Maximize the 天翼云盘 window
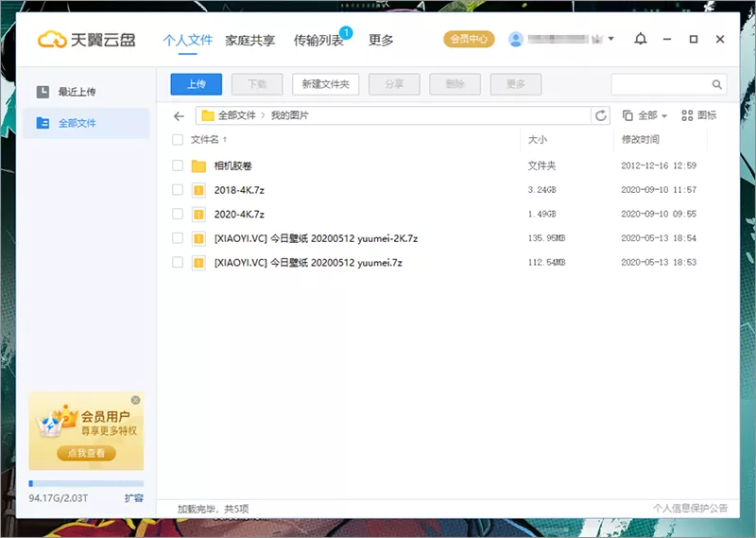This screenshot has width=756, height=538. 694,39
